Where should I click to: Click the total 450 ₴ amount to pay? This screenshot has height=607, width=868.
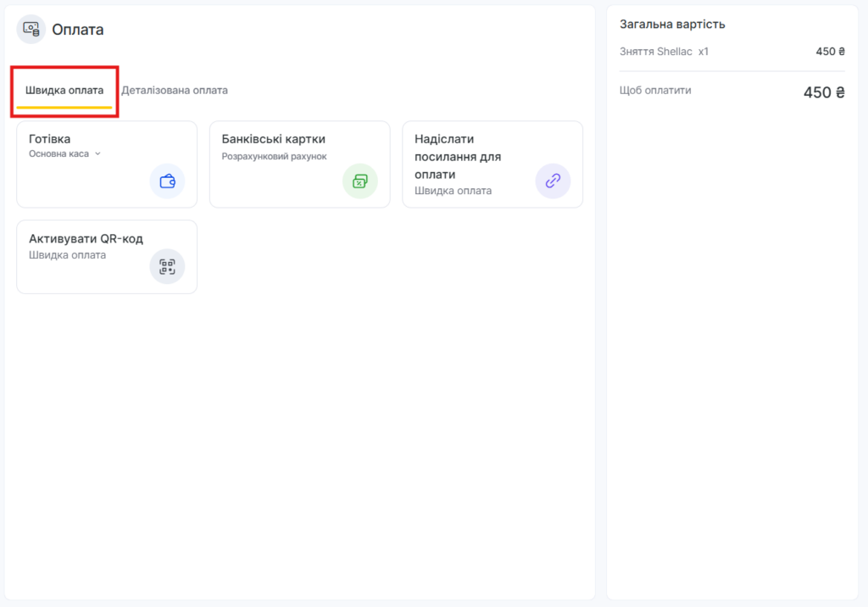(824, 92)
